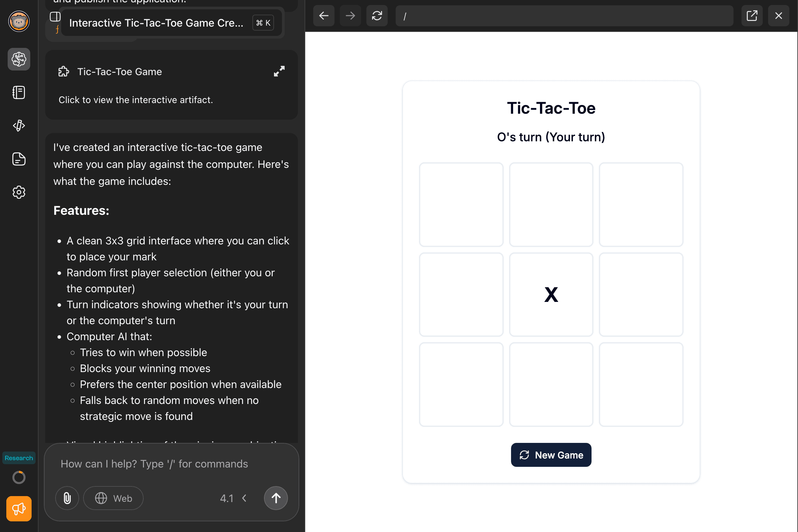Open the code pen tool icon
Image resolution: width=798 pixels, height=532 pixels.
point(19,126)
